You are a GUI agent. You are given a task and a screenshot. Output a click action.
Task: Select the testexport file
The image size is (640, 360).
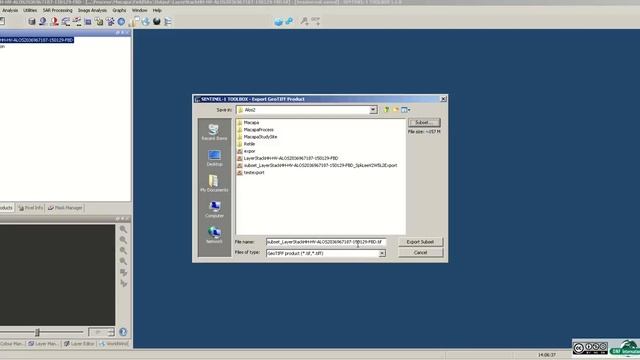pyautogui.click(x=251, y=173)
